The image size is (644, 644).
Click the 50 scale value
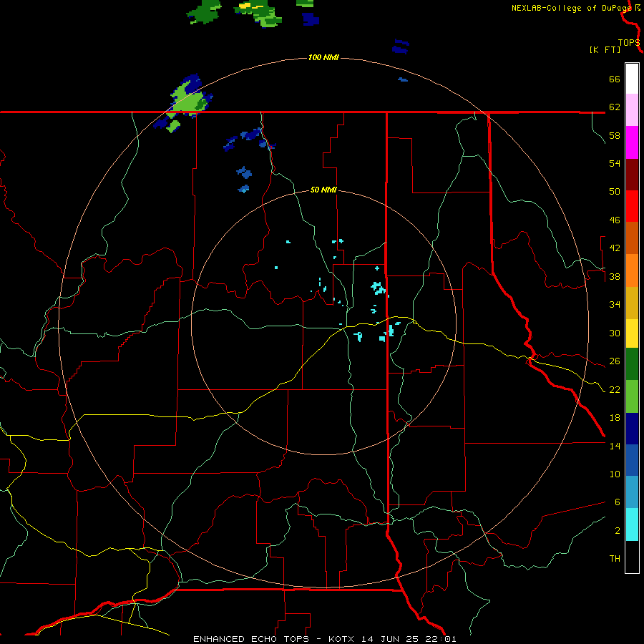coord(615,192)
